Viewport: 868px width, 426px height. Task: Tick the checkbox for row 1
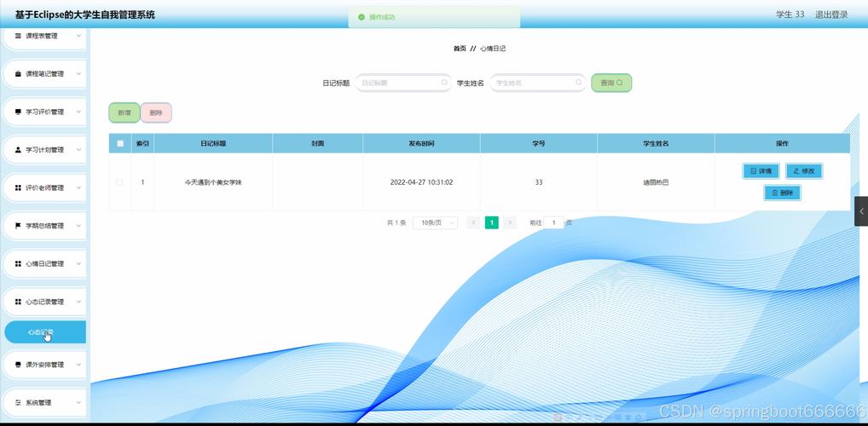(119, 182)
